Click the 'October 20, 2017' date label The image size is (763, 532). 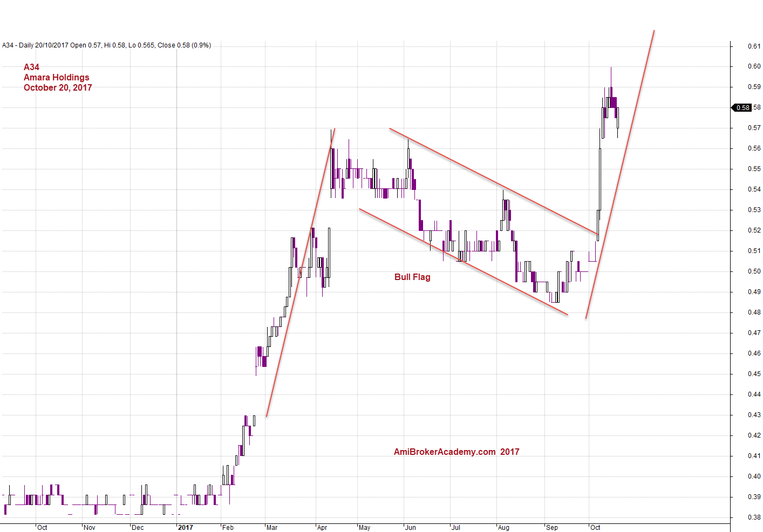coord(58,87)
